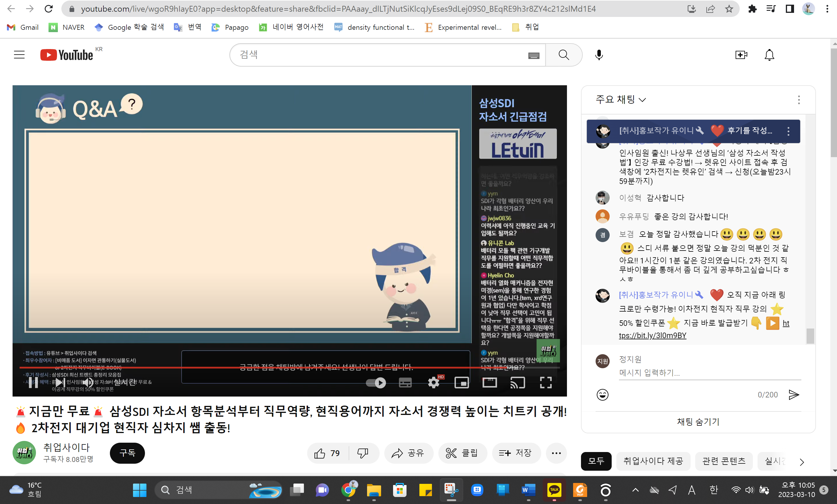The height and width of the screenshot is (504, 837).
Task: Open the Gmail bookmark
Action: (23, 27)
